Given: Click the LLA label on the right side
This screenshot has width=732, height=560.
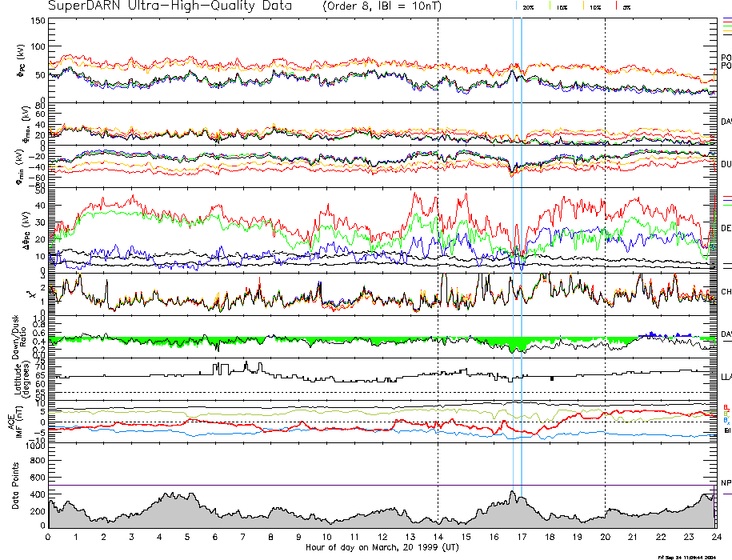Looking at the screenshot, I should click(726, 374).
